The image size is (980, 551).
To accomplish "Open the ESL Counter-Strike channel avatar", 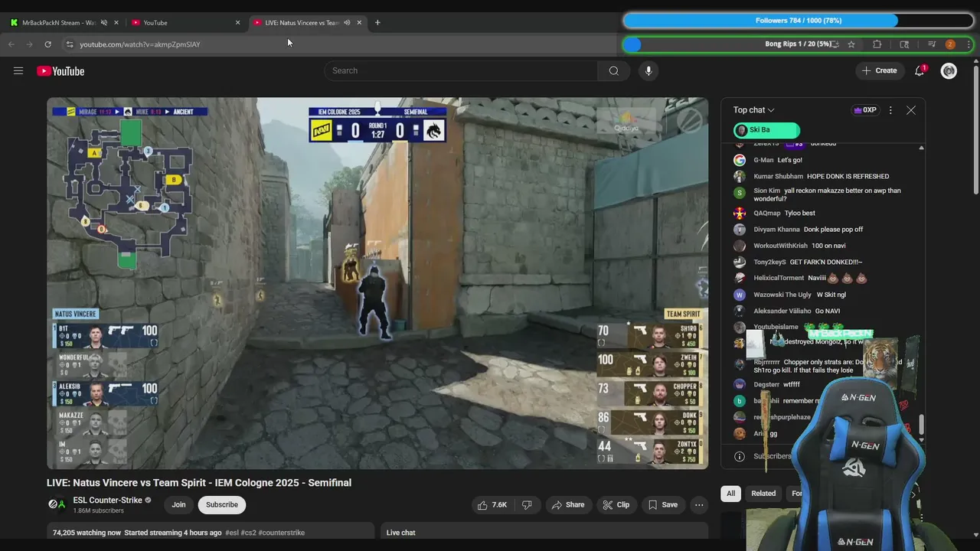I will tap(57, 504).
